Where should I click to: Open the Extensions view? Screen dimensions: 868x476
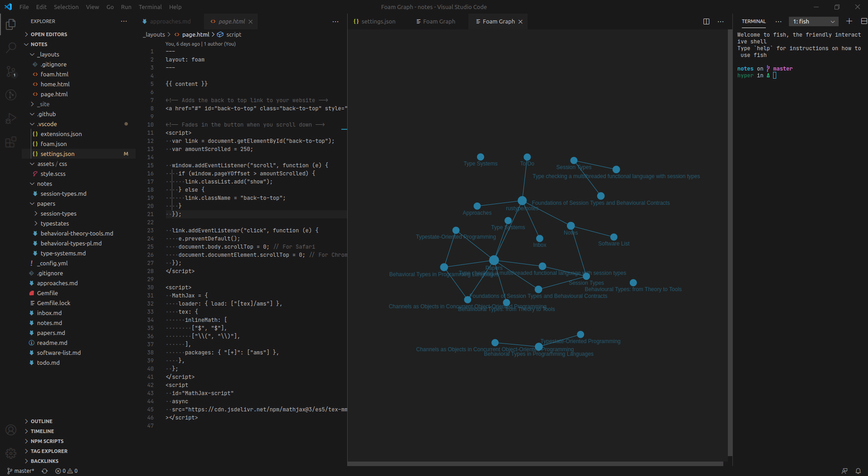[x=11, y=142]
